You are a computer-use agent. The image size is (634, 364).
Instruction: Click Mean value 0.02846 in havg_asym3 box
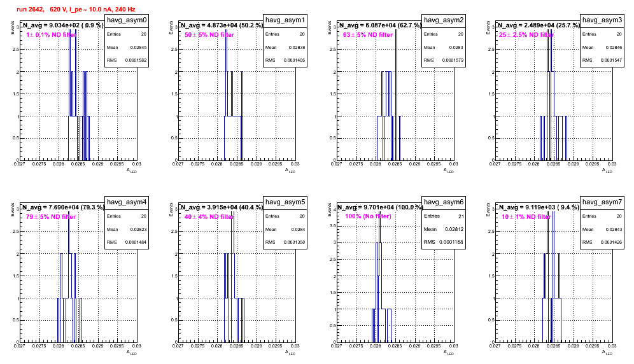click(x=614, y=48)
